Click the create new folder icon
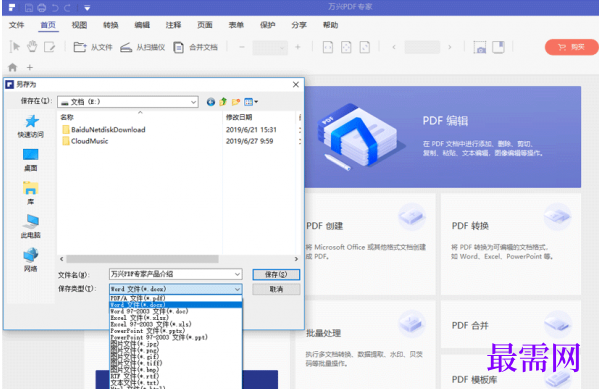The image size is (599, 389). point(236,102)
